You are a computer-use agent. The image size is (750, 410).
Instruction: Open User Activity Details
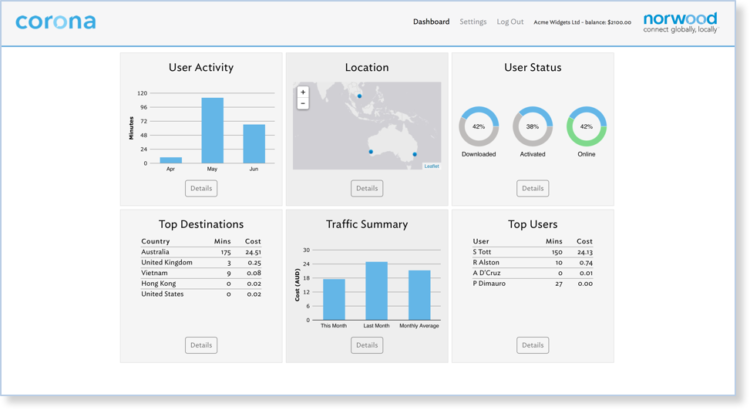201,188
